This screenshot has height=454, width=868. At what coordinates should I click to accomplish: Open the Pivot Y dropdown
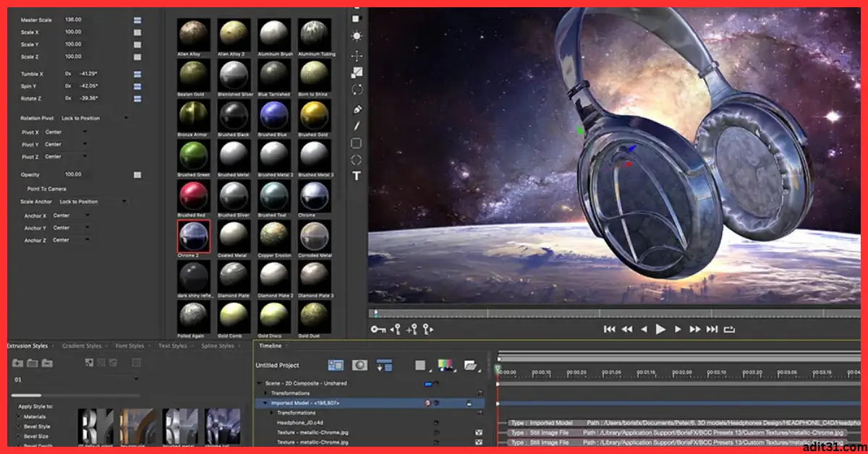[66, 145]
